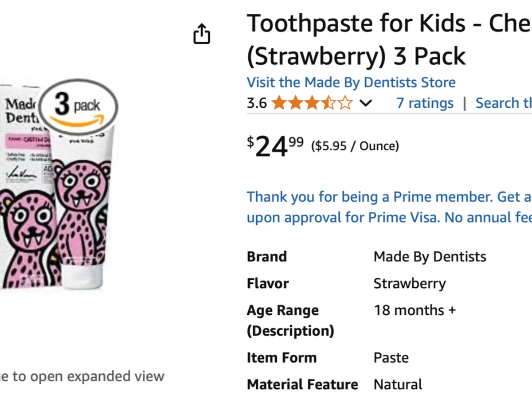Click the 18 months + age range value
This screenshot has height=399, width=532.
point(415,310)
